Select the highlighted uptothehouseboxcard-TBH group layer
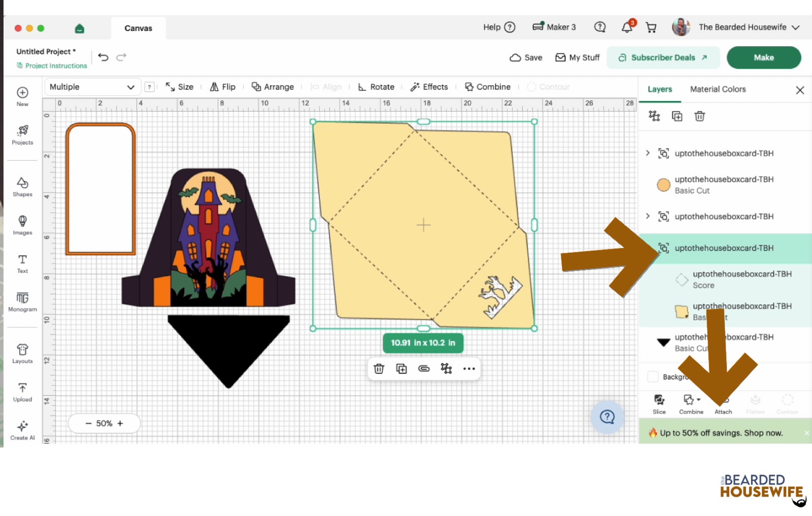The height and width of the screenshot is (516, 812). [x=725, y=248]
